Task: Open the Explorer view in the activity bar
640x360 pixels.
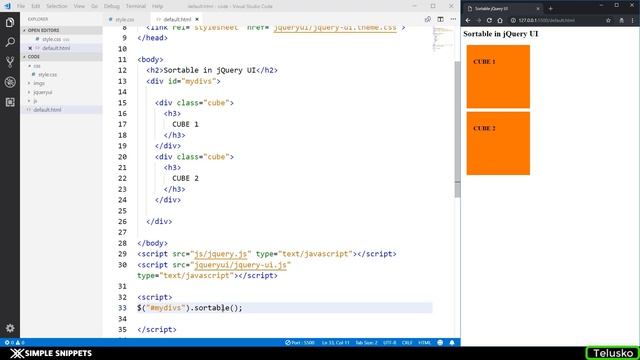Action: (10, 22)
